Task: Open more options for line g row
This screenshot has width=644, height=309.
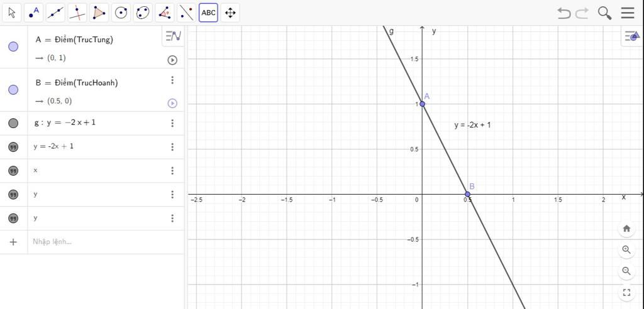Action: 172,123
